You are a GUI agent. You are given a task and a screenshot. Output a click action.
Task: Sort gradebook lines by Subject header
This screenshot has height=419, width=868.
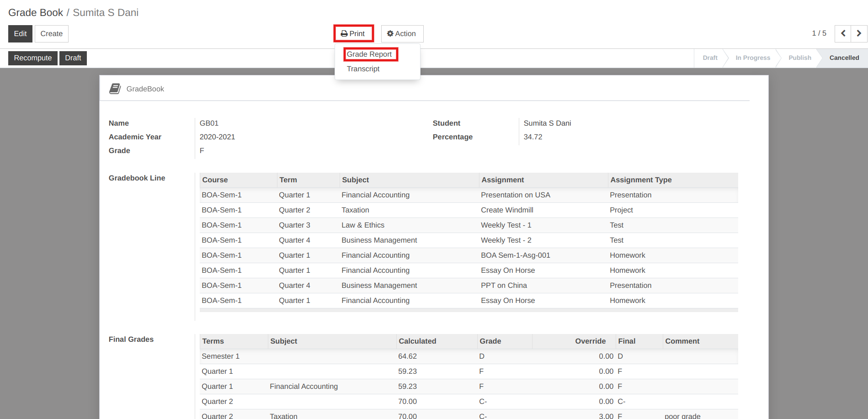410,180
